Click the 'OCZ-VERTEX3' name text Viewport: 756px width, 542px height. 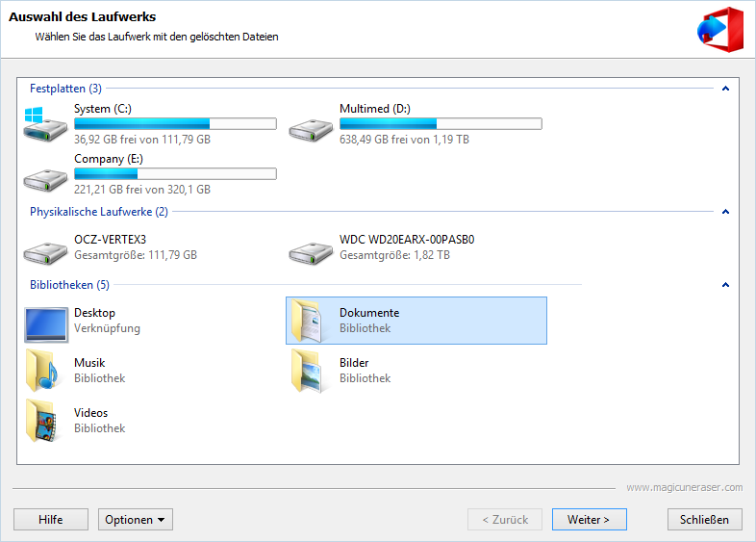110,240
